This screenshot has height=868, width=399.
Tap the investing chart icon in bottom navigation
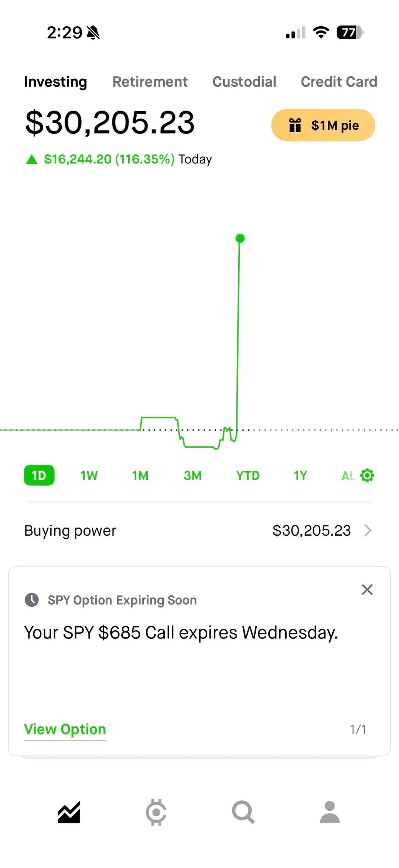(69, 812)
